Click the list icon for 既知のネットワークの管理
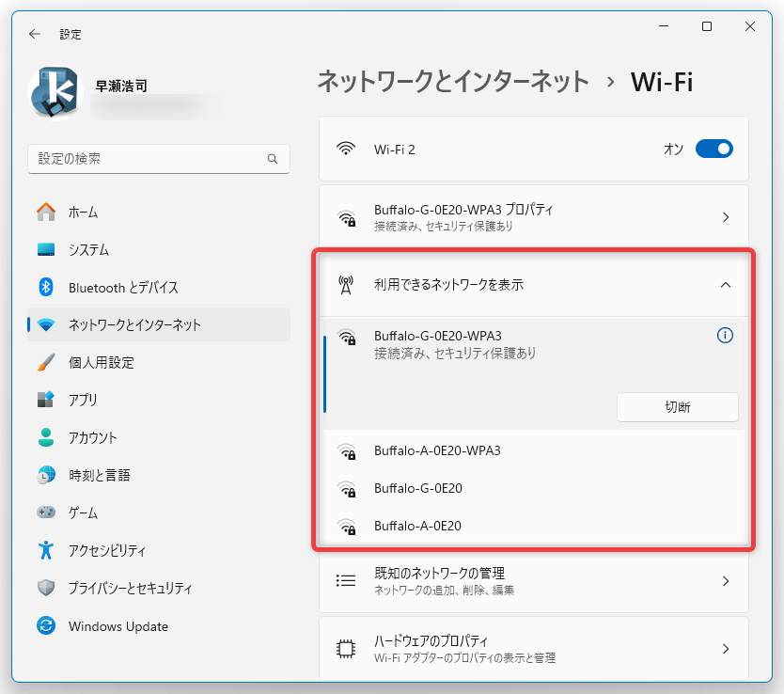This screenshot has width=784, height=694. pyautogui.click(x=346, y=580)
